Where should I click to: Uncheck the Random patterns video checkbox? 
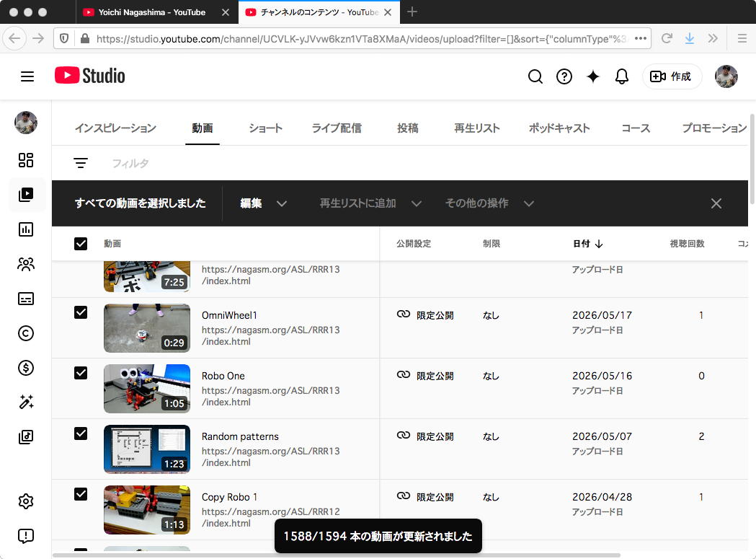coord(81,433)
